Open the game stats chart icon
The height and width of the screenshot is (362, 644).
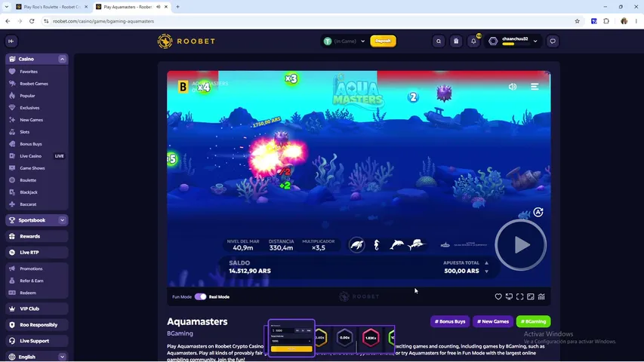(541, 296)
